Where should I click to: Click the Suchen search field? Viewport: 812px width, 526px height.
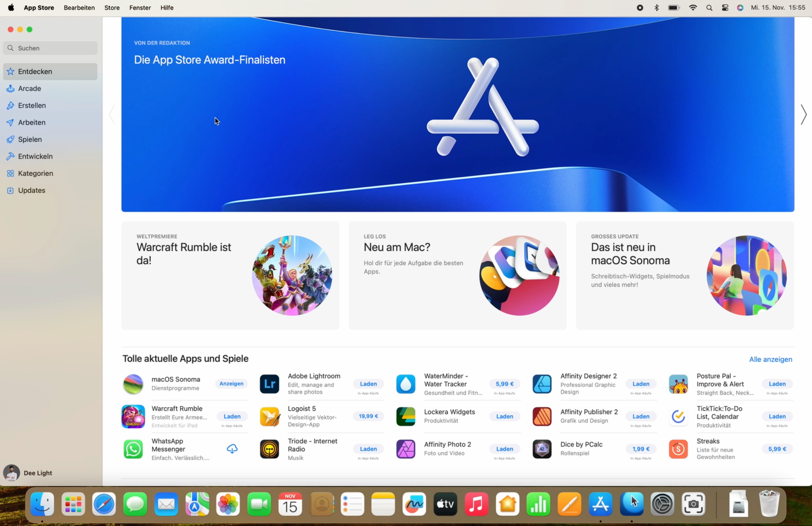(50, 48)
